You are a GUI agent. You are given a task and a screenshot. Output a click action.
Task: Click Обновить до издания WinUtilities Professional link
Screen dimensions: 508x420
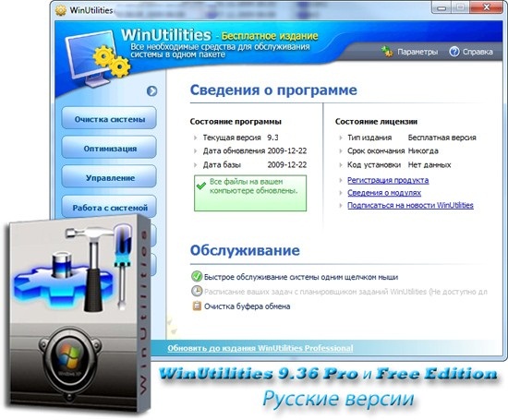(x=260, y=348)
